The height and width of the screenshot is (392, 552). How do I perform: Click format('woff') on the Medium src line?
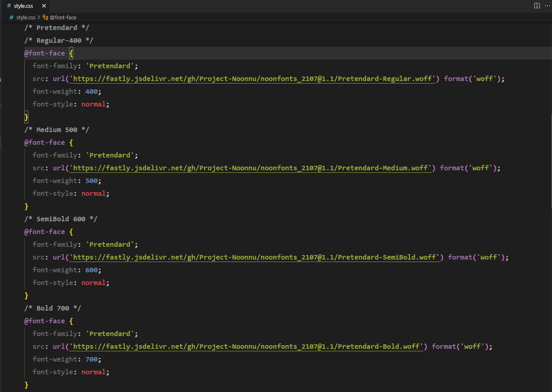(x=468, y=168)
